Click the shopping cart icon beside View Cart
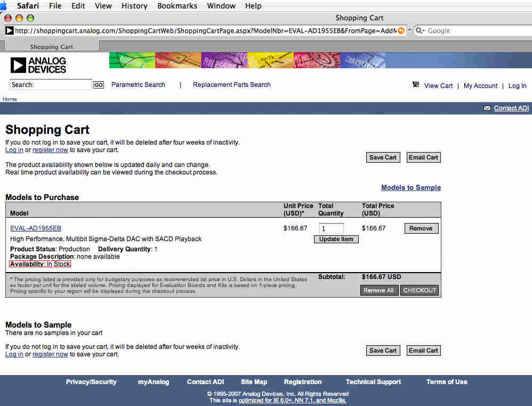Viewport: 532px width, 406px height. pos(416,84)
